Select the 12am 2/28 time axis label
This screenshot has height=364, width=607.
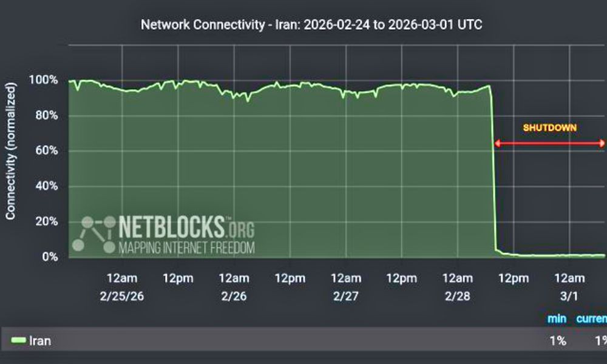click(456, 286)
